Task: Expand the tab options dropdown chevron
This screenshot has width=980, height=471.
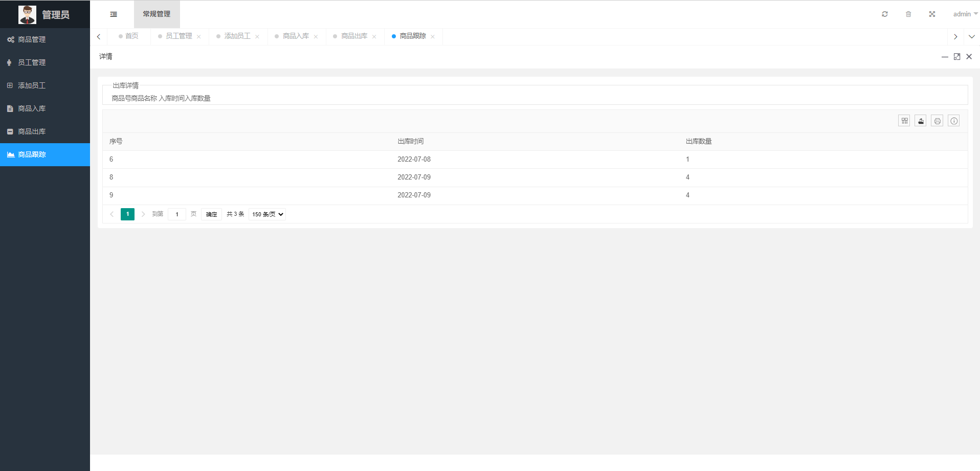Action: click(x=972, y=37)
